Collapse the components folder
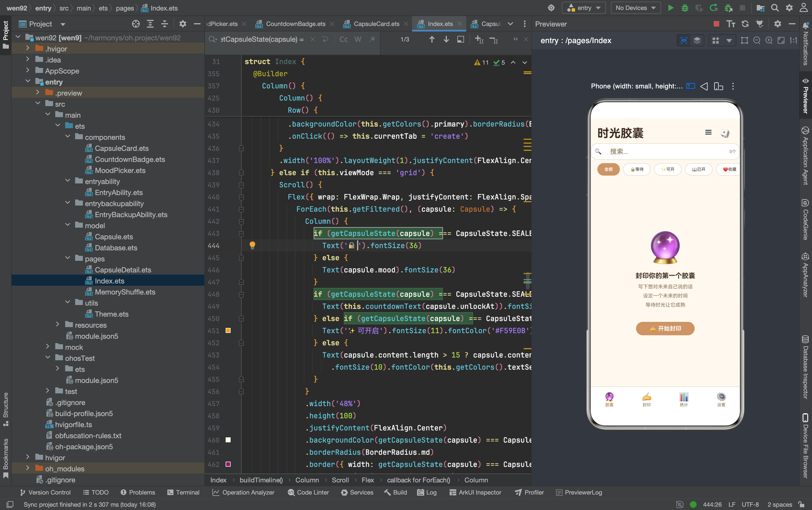Viewport: 812px width, 510px height. click(67, 136)
